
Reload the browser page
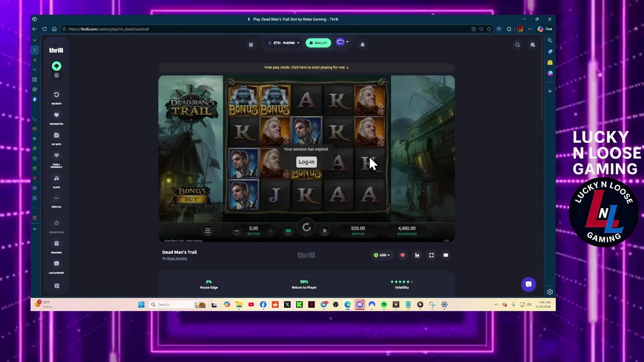(44, 29)
